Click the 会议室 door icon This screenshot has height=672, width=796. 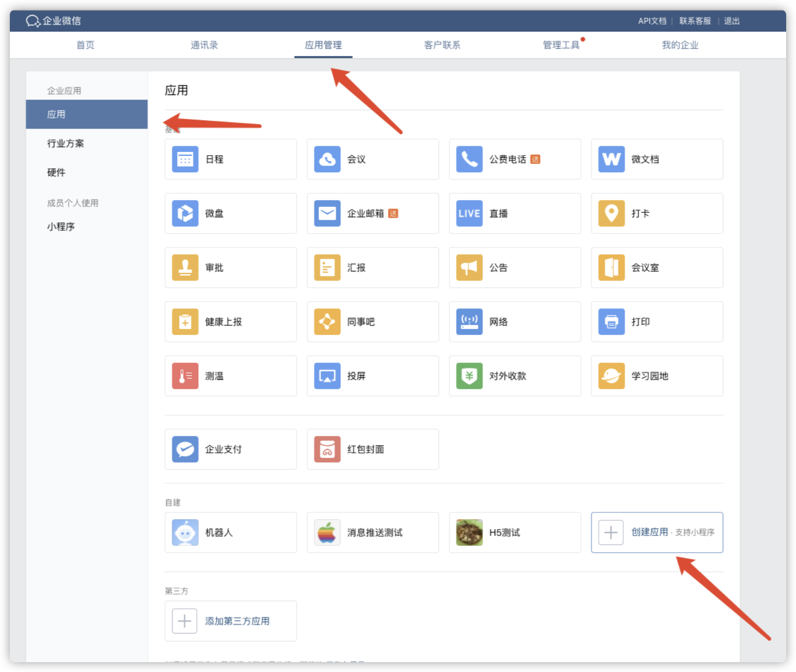(x=611, y=268)
